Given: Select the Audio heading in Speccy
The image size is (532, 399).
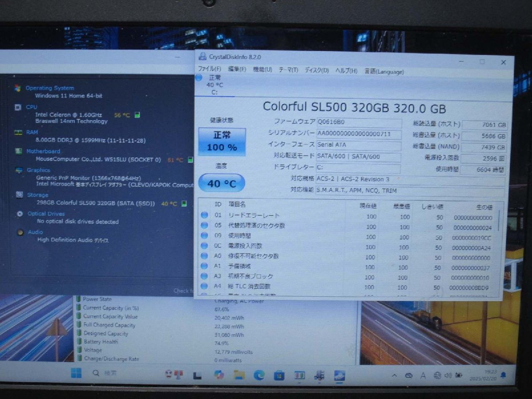Looking at the screenshot, I should click(x=35, y=232).
